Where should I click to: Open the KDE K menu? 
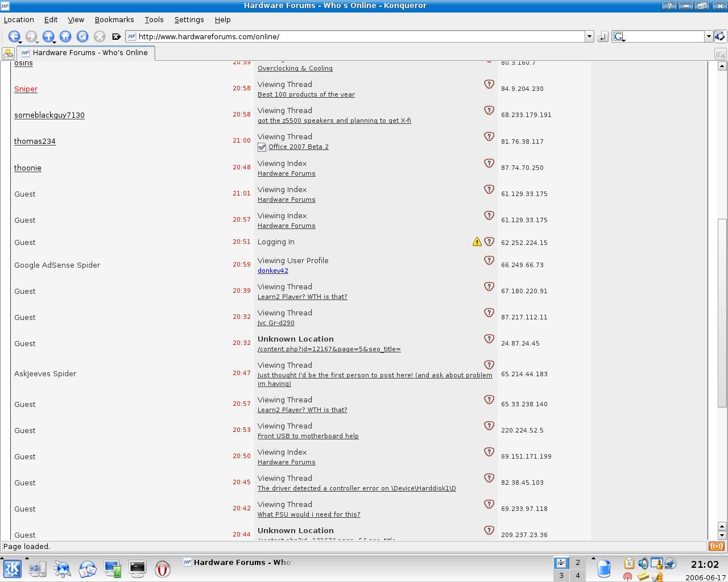[x=13, y=568]
